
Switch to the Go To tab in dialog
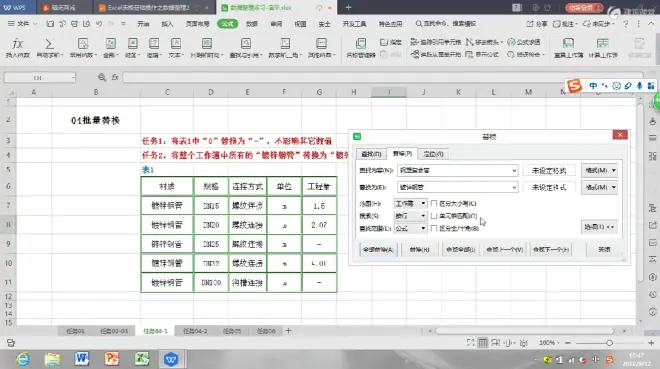click(x=433, y=154)
